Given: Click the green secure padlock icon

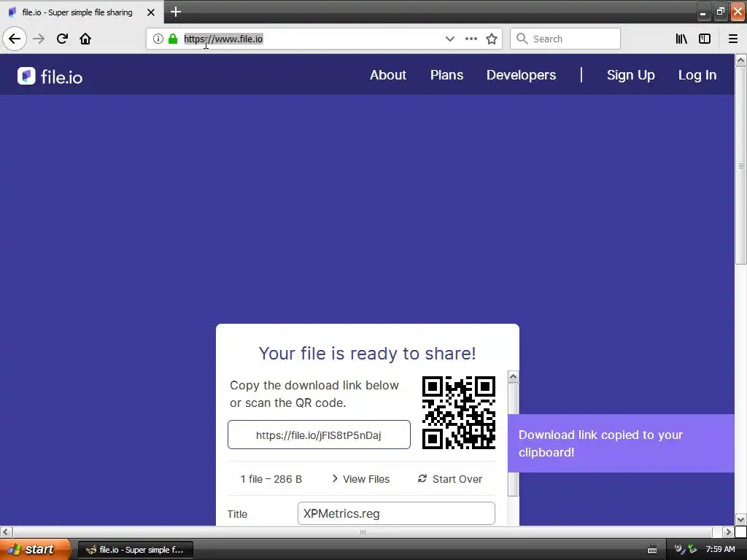Looking at the screenshot, I should (x=173, y=39).
